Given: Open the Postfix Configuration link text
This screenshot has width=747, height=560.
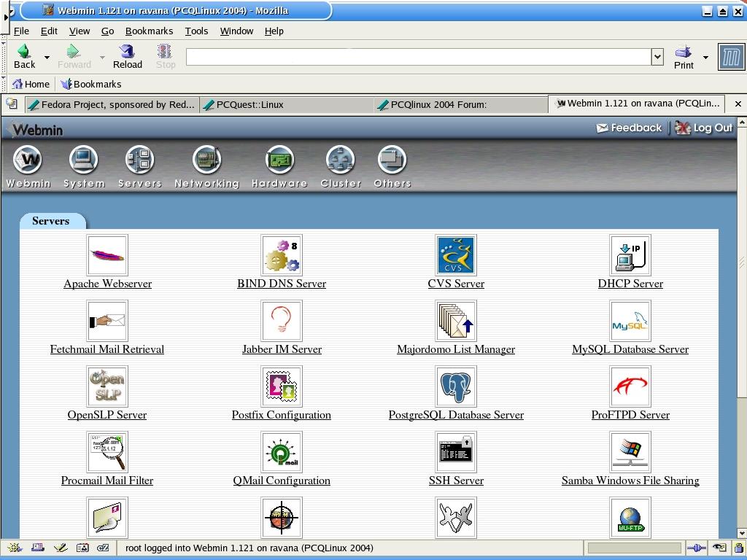Looking at the screenshot, I should (x=282, y=415).
